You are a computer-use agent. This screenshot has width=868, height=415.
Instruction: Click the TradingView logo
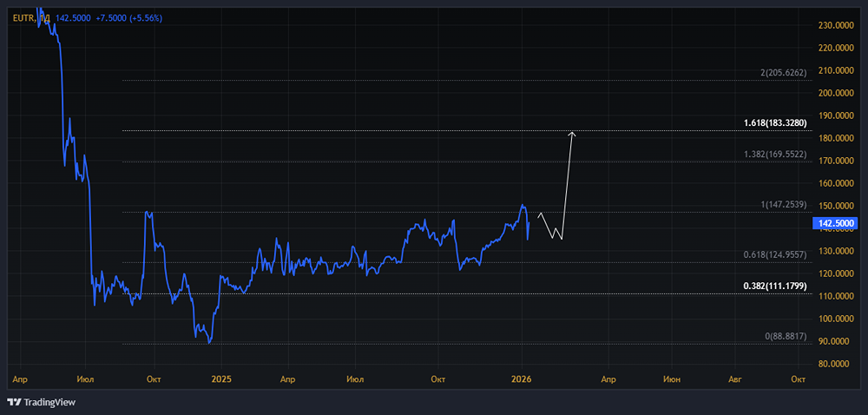tap(42, 402)
